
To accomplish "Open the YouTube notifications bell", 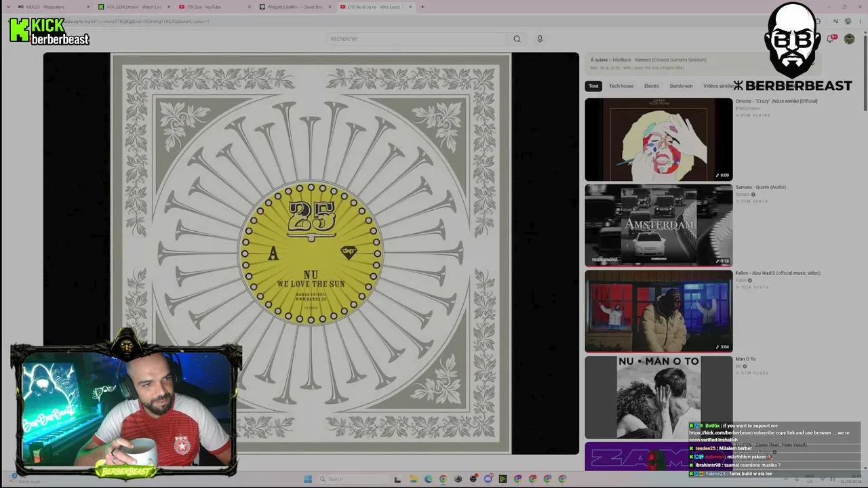I will pyautogui.click(x=830, y=39).
